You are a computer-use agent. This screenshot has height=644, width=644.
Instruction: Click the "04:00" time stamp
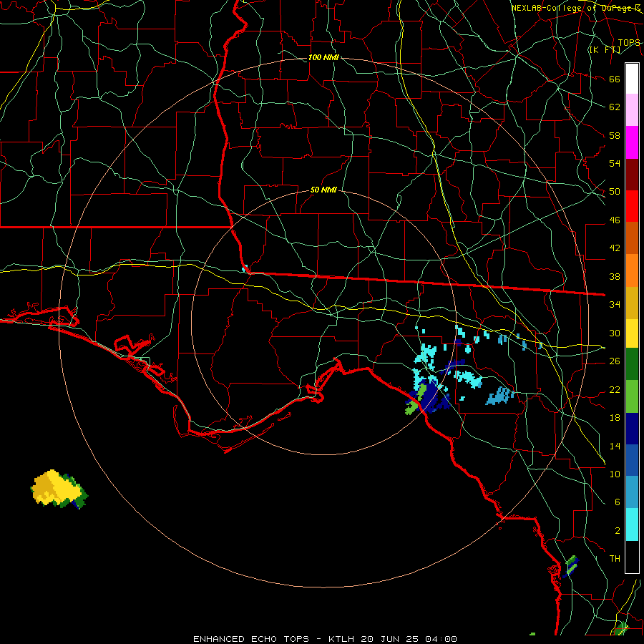pos(441,639)
